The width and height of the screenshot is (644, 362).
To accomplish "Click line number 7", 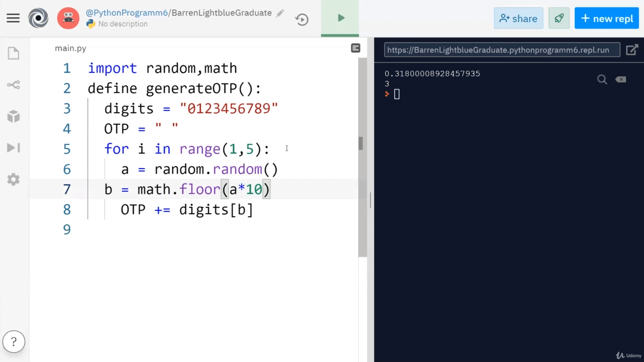I will (67, 189).
